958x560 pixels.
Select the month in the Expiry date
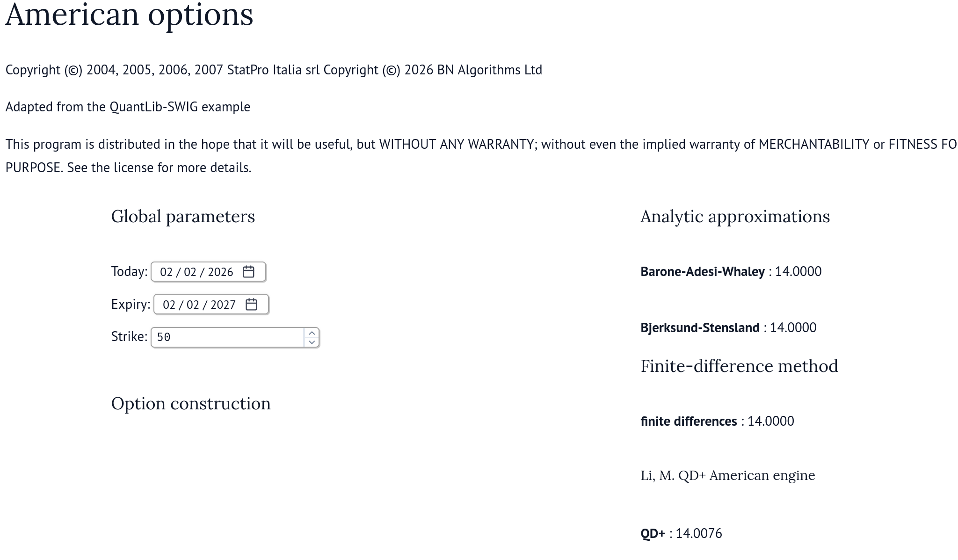tap(169, 305)
